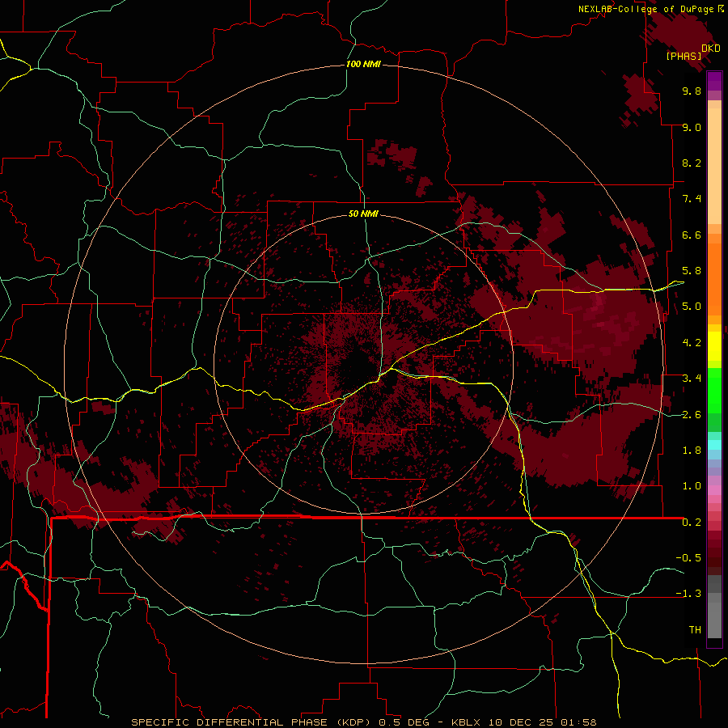The height and width of the screenshot is (728, 728).
Task: Click the cyan segment of the color bar
Action: (714, 444)
